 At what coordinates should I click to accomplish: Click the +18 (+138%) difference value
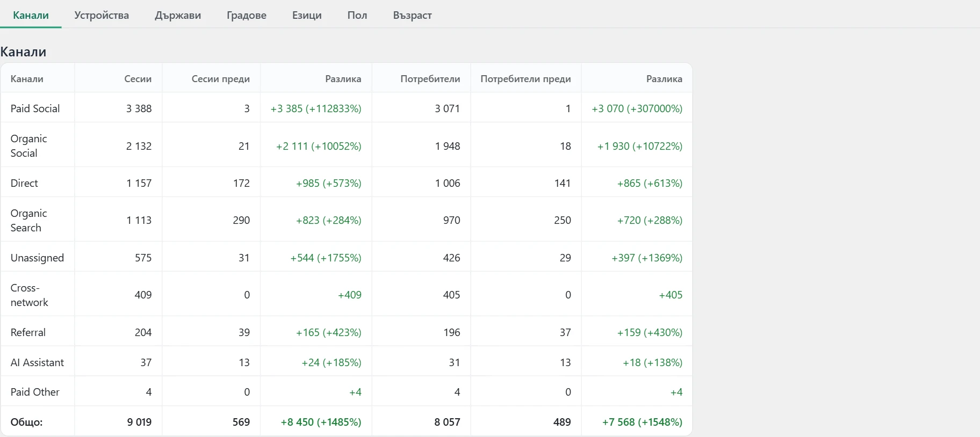(653, 362)
